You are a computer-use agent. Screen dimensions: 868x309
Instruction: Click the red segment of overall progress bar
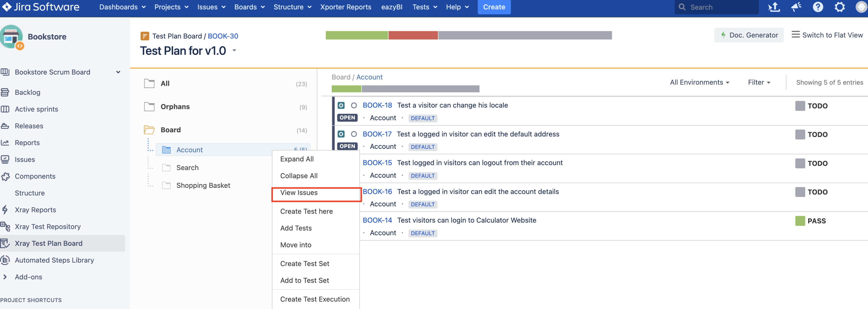click(413, 35)
